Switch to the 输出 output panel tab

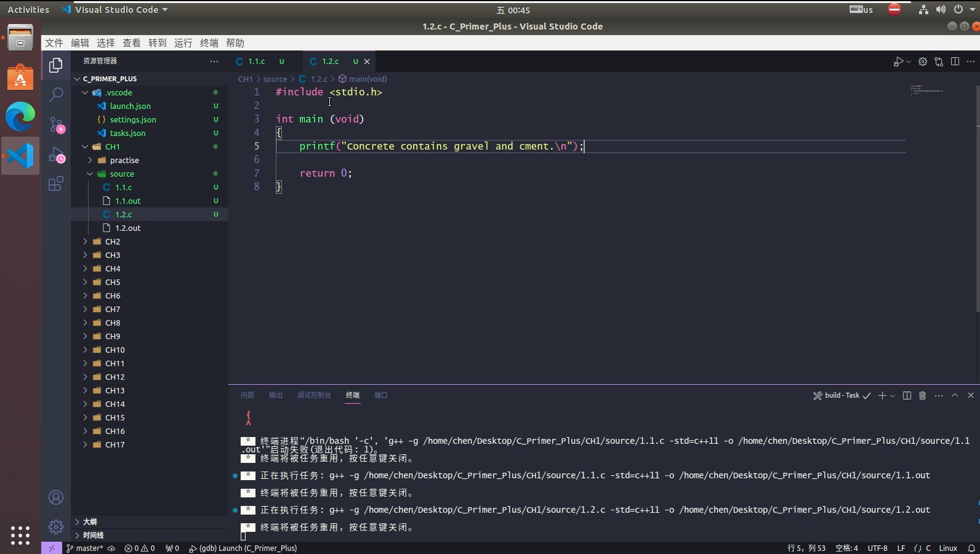pyautogui.click(x=276, y=395)
